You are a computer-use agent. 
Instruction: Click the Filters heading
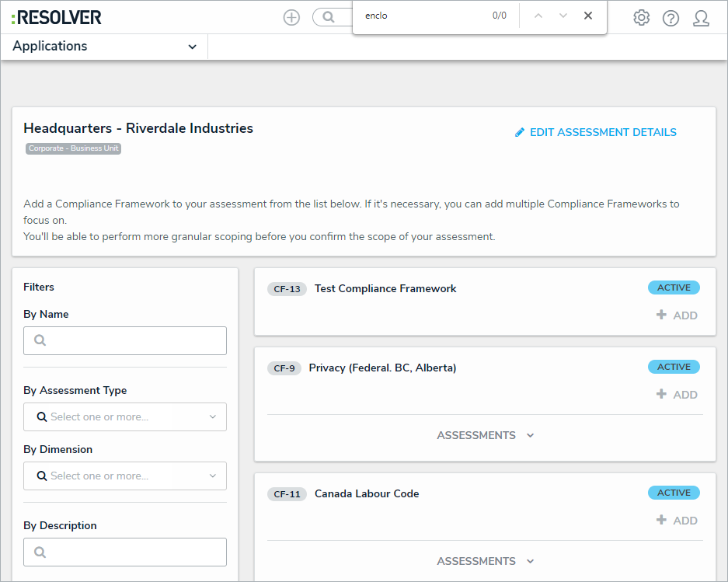tap(39, 287)
